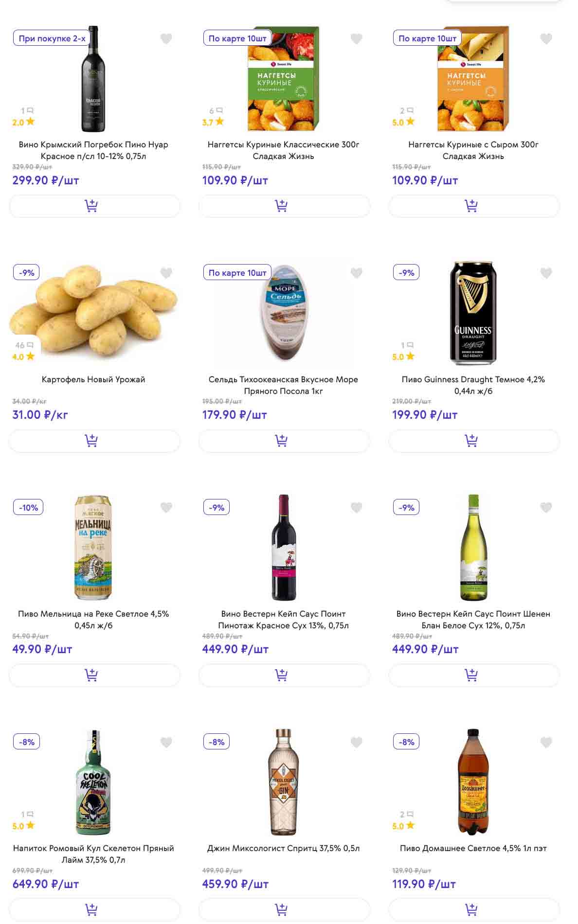Click the При покупке 2-х badge

(x=52, y=38)
